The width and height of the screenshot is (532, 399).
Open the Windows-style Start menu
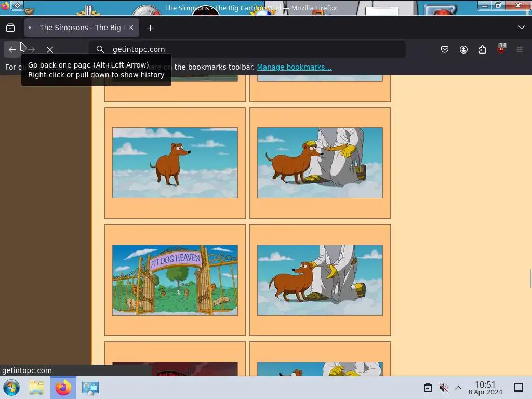coord(11,388)
